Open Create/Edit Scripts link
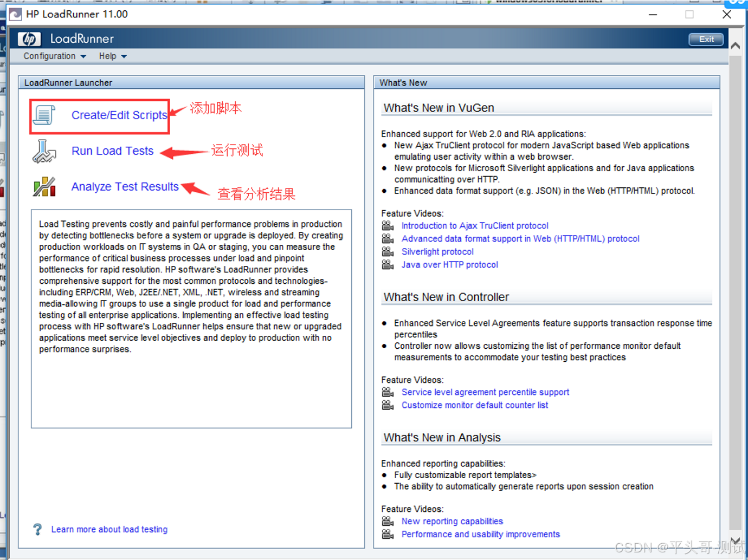 tap(119, 115)
